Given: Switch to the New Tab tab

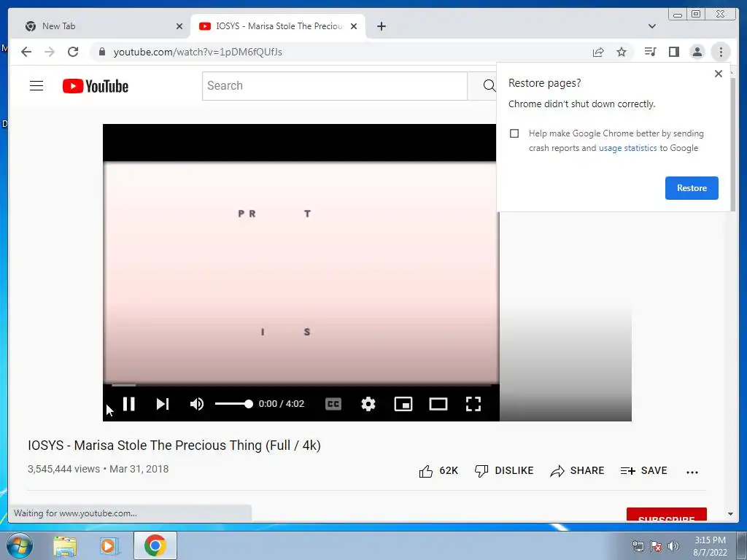Looking at the screenshot, I should point(98,26).
